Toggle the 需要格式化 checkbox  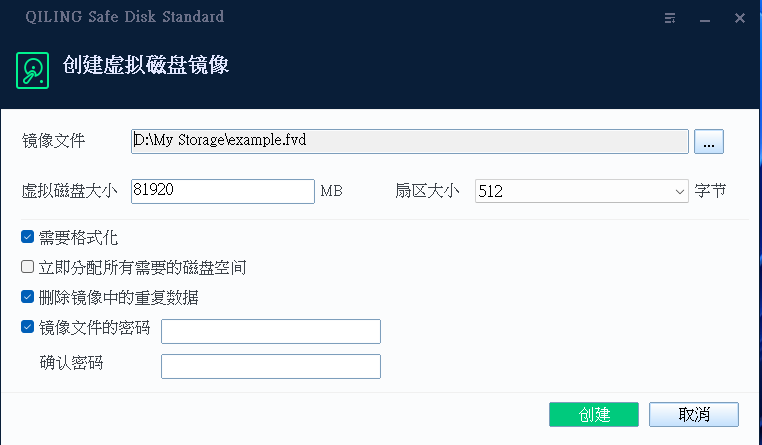28,238
